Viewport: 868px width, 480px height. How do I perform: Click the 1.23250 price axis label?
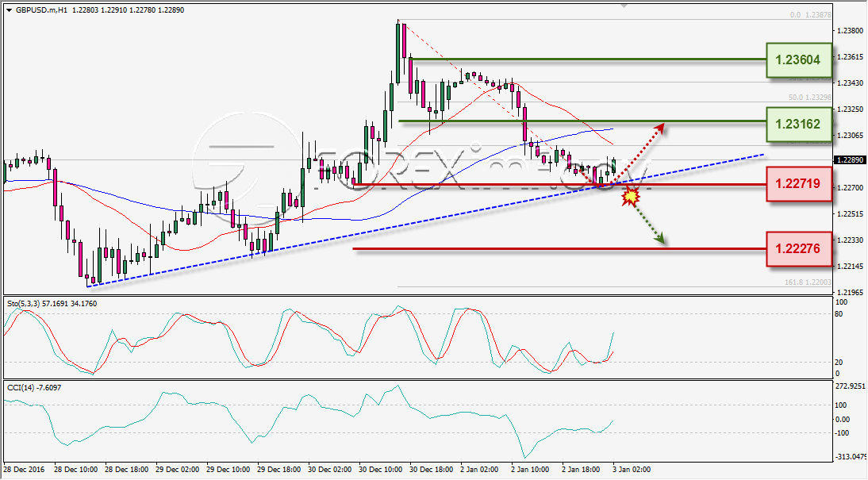click(x=850, y=109)
